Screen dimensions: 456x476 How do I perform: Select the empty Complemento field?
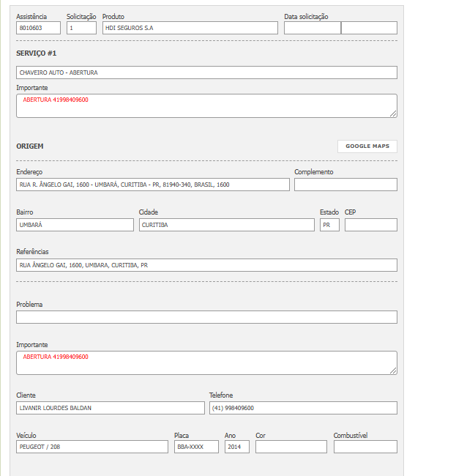pos(345,185)
